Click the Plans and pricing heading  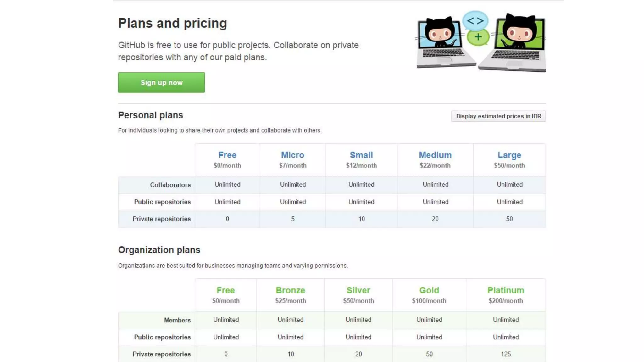tap(172, 23)
